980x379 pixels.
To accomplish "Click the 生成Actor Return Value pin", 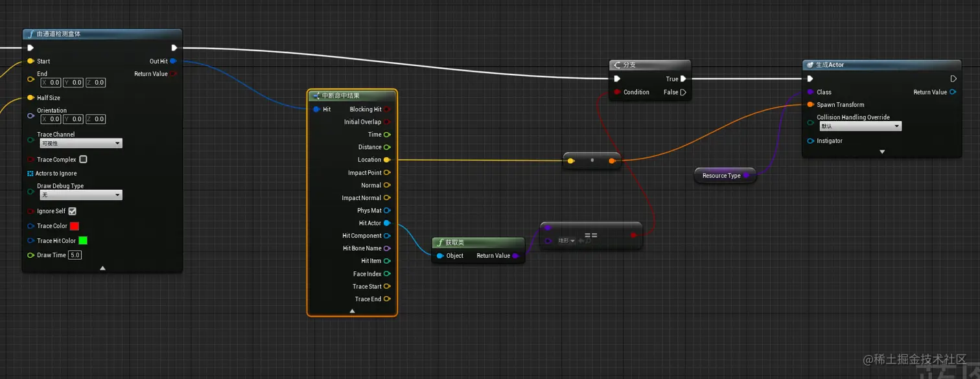I will tap(952, 92).
